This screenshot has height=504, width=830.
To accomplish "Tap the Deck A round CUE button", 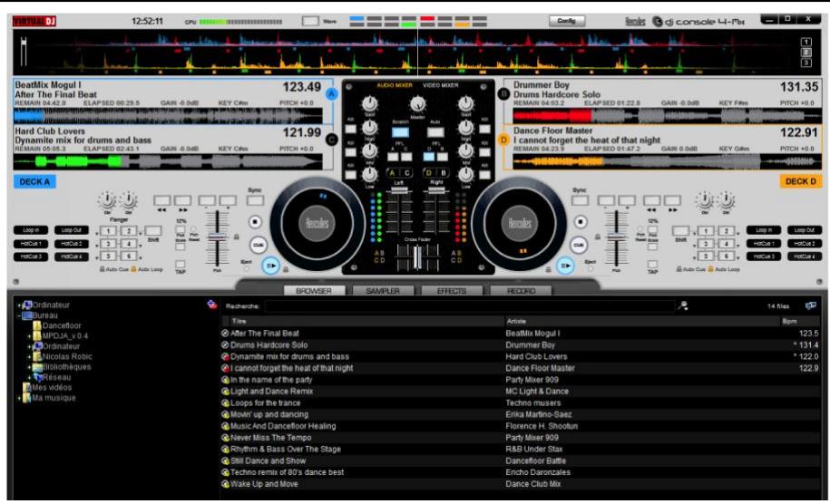I will point(258,245).
